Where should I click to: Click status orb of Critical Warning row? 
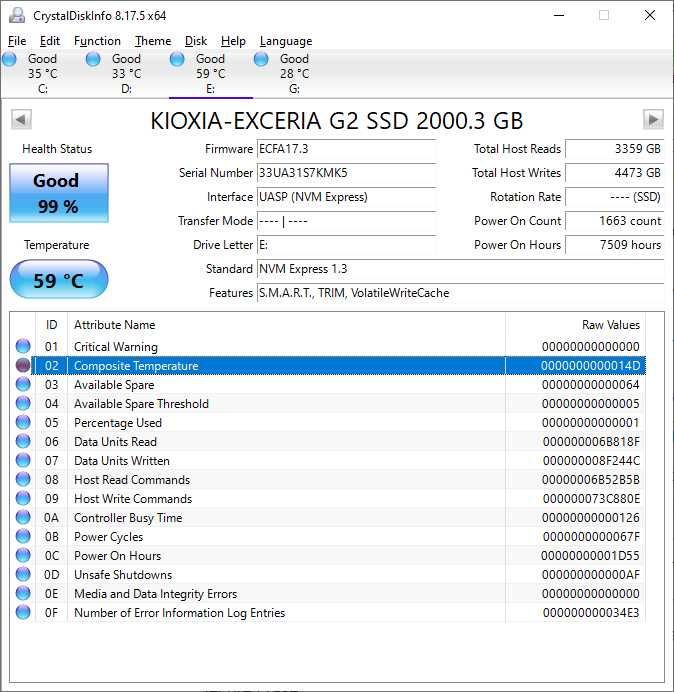click(x=23, y=346)
